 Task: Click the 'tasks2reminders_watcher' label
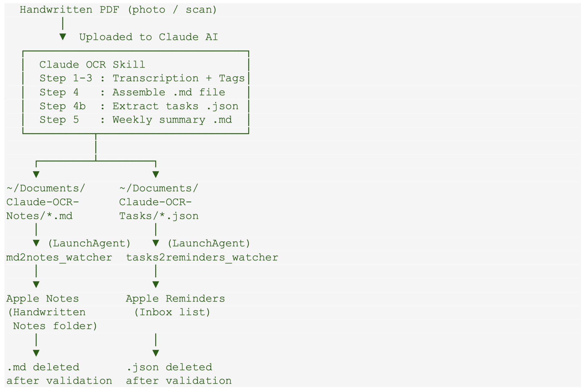click(x=202, y=257)
